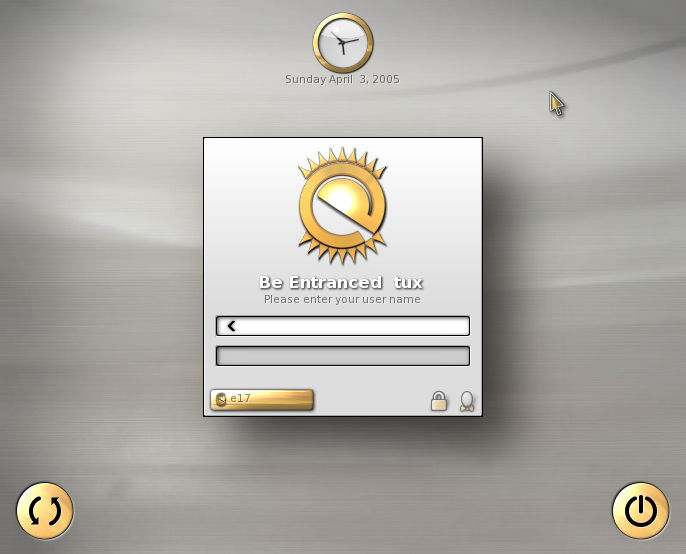
Task: Open the e17 session selector
Action: tap(262, 400)
